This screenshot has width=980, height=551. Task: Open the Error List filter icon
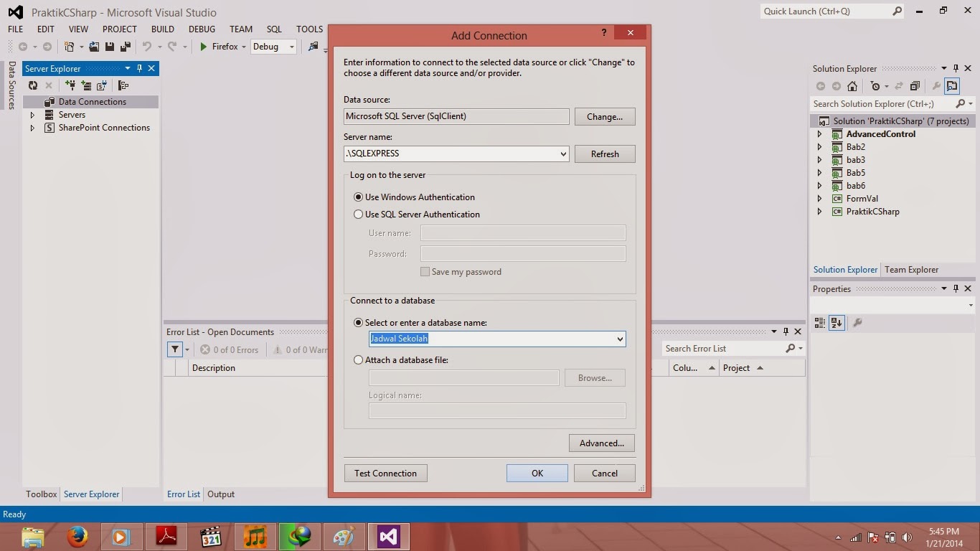tap(176, 349)
